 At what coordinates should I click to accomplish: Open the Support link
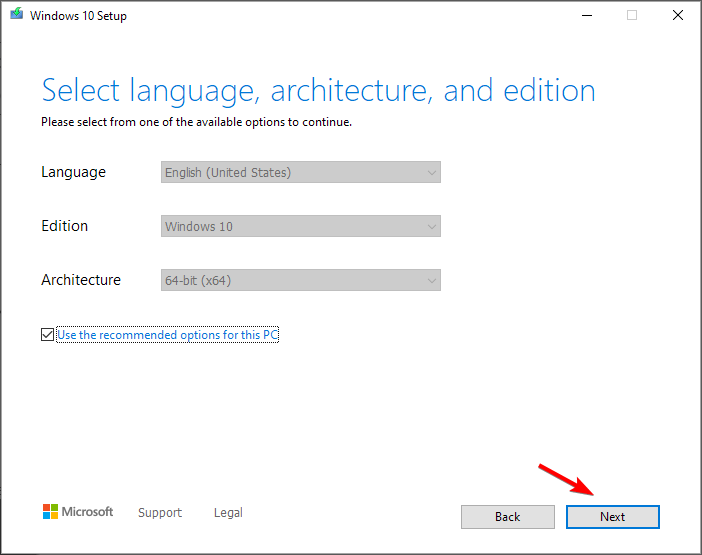point(160,512)
